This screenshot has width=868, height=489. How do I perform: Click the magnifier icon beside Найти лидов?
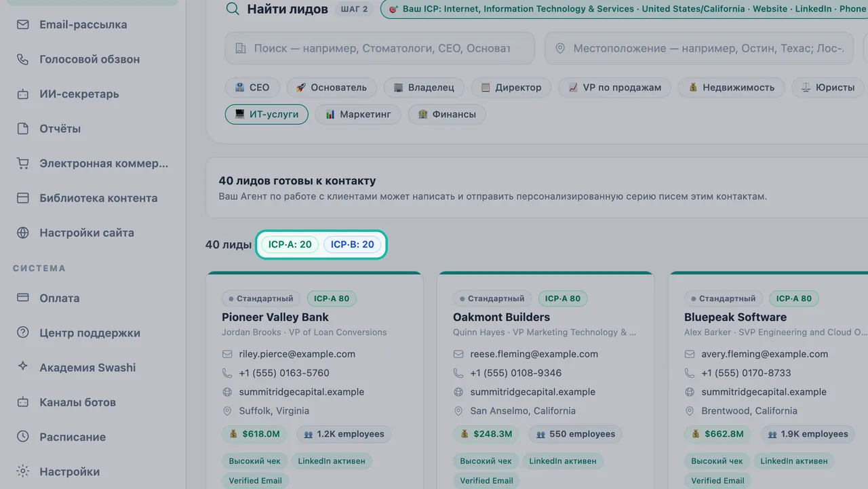pyautogui.click(x=233, y=9)
